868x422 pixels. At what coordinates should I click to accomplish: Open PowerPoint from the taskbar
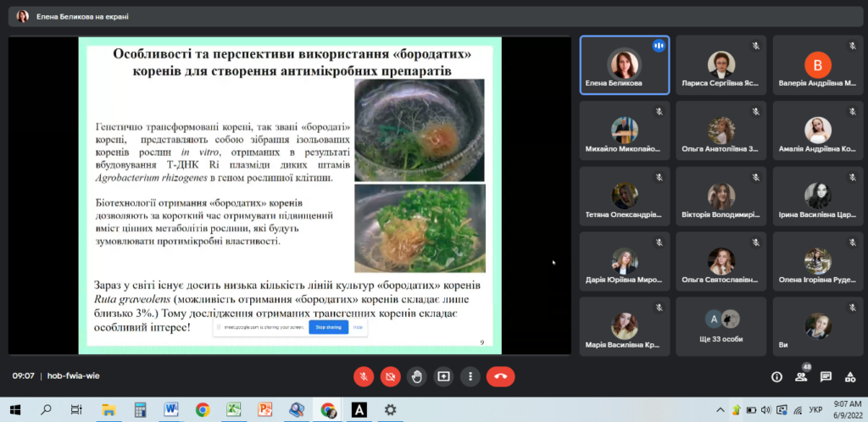264,410
